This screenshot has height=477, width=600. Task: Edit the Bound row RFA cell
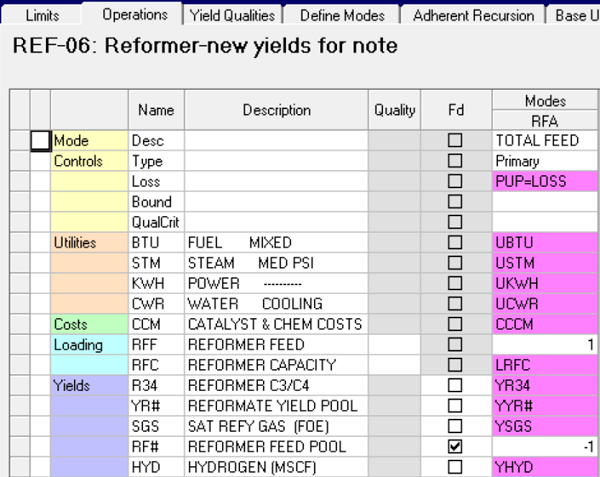pyautogui.click(x=545, y=202)
